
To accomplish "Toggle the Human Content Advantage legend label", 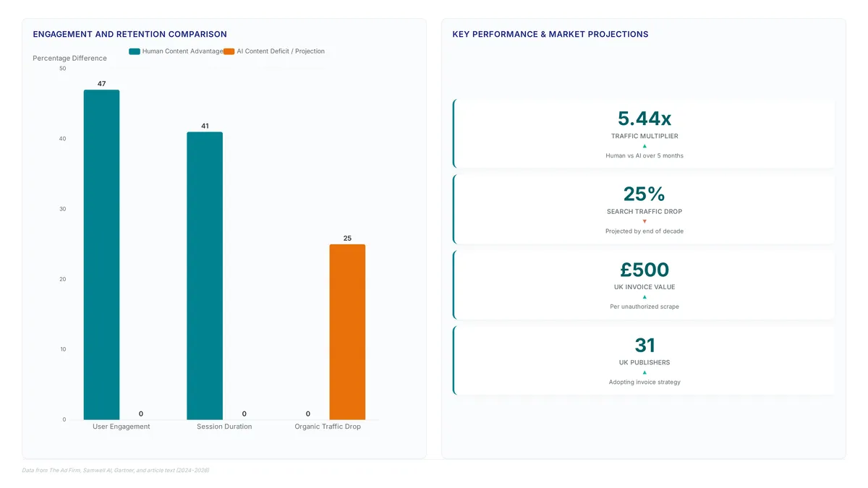I will (182, 51).
